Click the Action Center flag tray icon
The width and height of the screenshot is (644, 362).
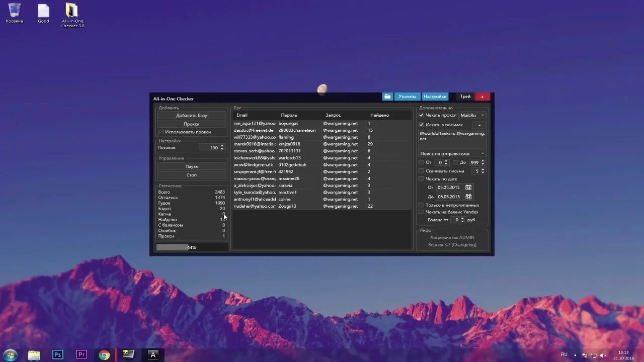(585, 355)
